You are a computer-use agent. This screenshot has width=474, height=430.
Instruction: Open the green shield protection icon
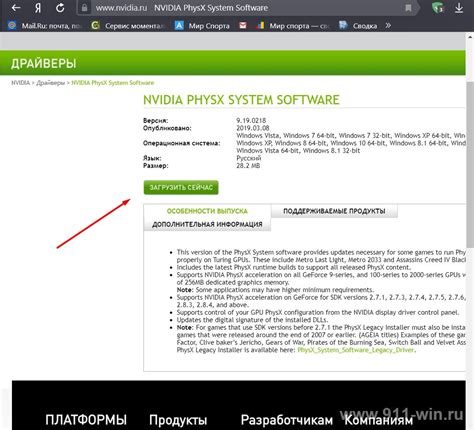[438, 8]
